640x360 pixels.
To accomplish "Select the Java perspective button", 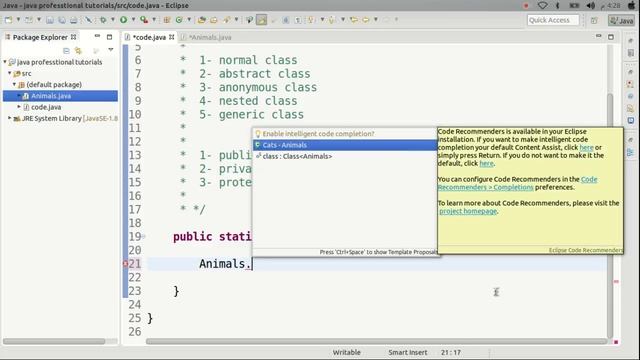I will point(622,20).
